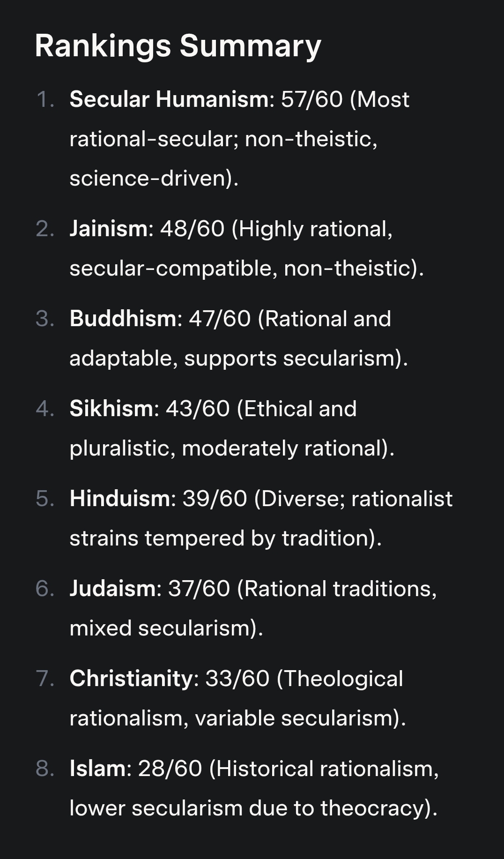Screen dimensions: 504x859
Task: Click the bold Secular Humanism label
Action: (x=169, y=99)
